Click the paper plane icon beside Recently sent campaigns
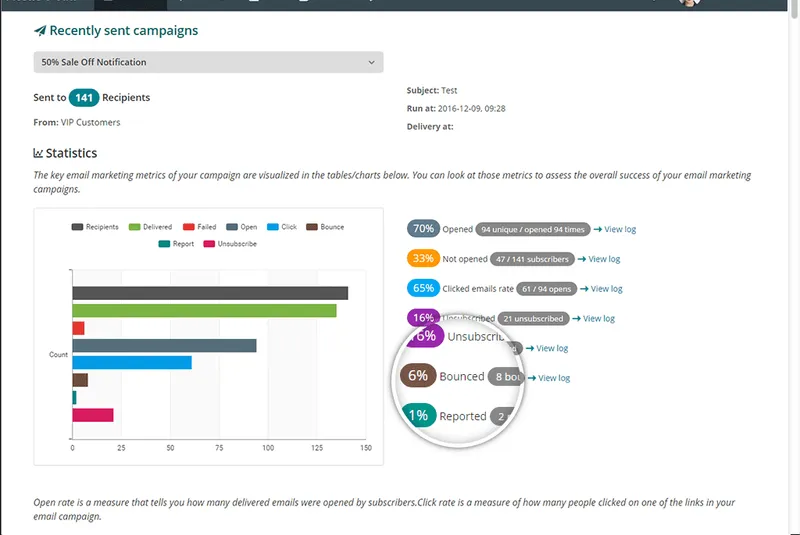Screen dimensions: 800x535 click(40, 31)
